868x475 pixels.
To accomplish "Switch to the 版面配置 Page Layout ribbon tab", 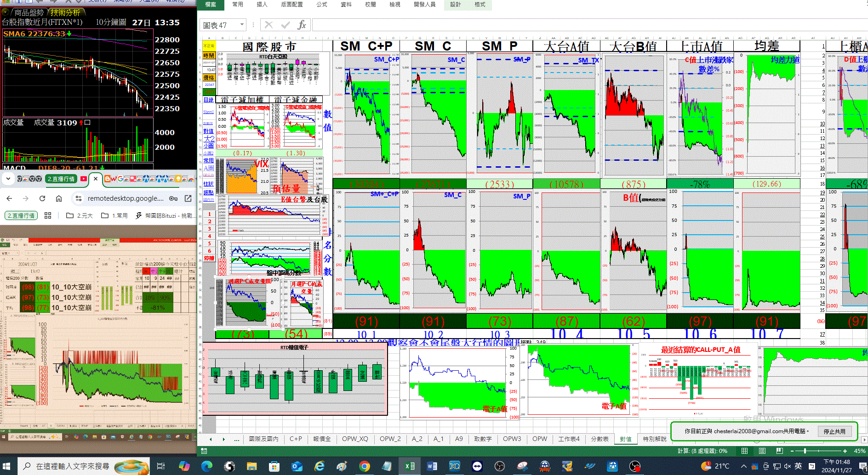I will pos(292,5).
